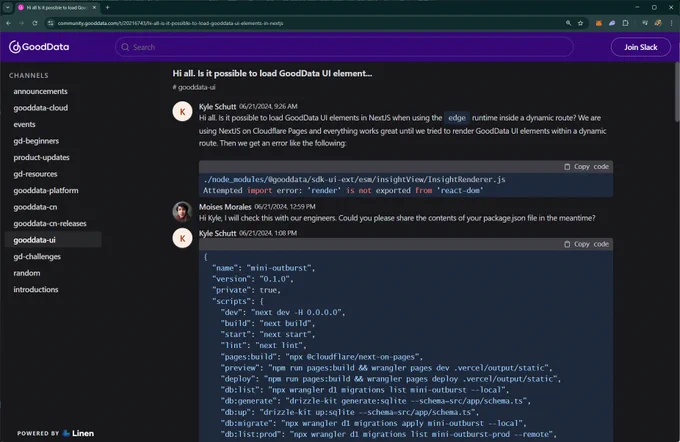Open the gooddata-platform channel
Viewport: 680px width, 442px height.
pos(46,190)
